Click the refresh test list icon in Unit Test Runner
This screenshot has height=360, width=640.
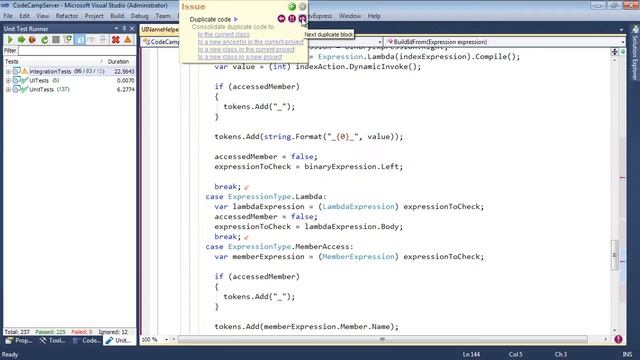tap(68, 40)
